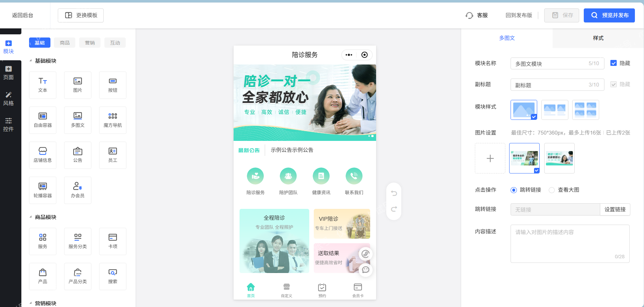Add the 员工 staff module

pyautogui.click(x=113, y=155)
